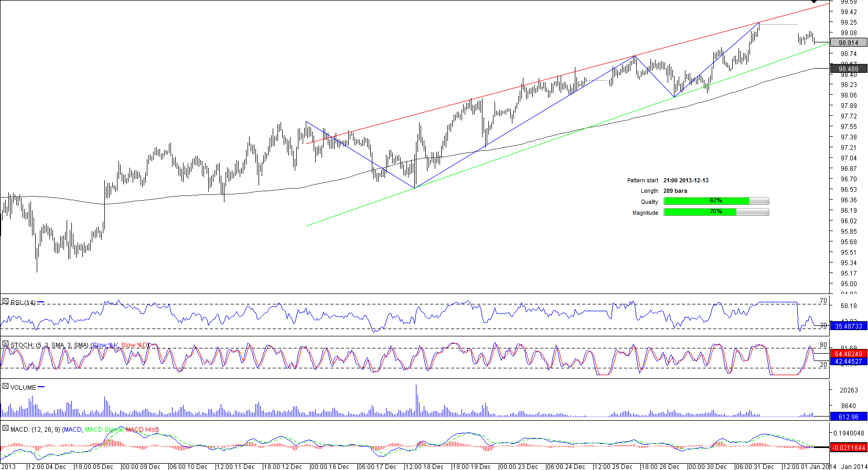The height and width of the screenshot is (470, 868).
Task: Click the MACD Signal legend label
Action: click(104, 430)
